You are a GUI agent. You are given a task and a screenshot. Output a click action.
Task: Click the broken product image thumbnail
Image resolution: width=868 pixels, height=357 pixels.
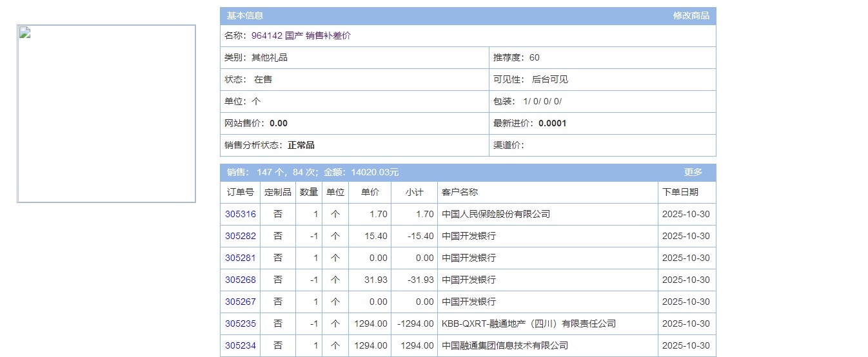tap(106, 114)
